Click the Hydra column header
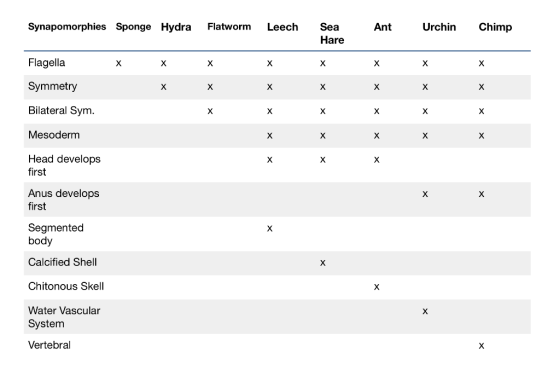560x370 pixels. 176,27
